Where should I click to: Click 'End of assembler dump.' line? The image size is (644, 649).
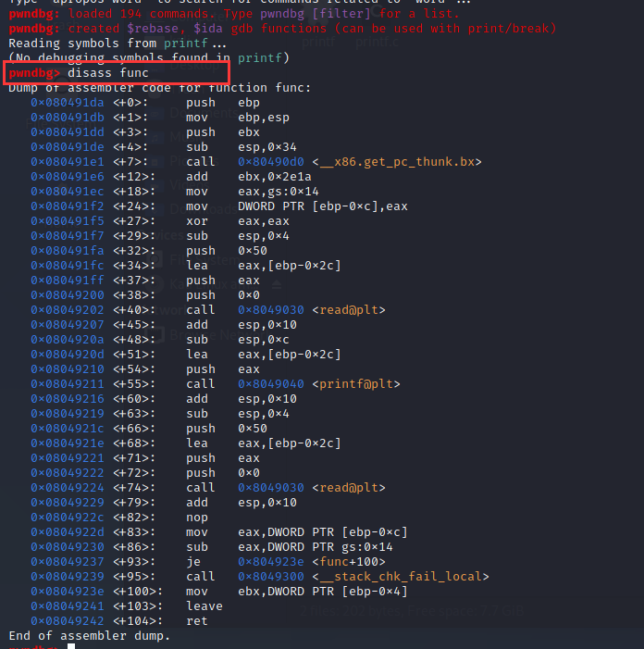tap(90, 636)
